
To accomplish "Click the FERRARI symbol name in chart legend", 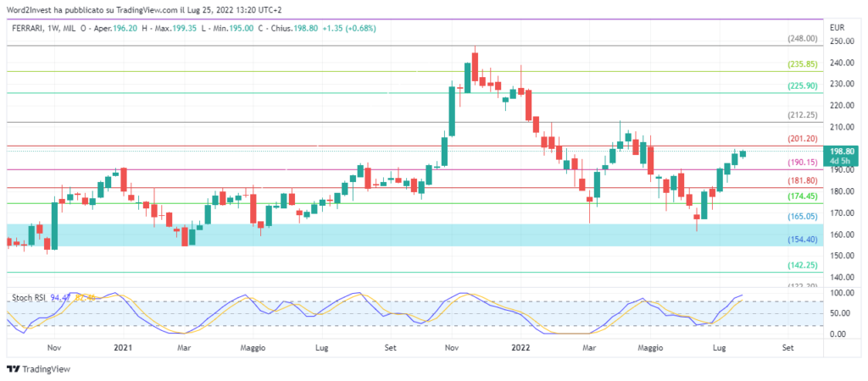I will point(32,28).
